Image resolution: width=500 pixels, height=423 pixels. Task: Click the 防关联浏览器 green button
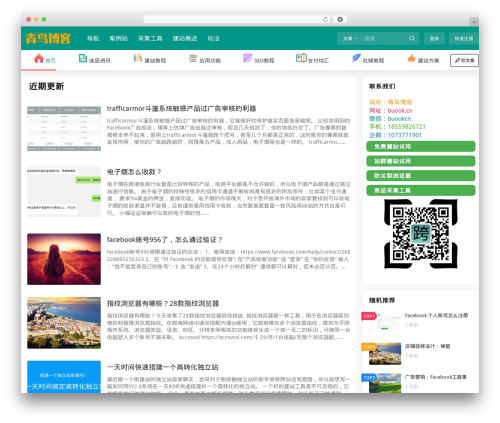(421, 176)
